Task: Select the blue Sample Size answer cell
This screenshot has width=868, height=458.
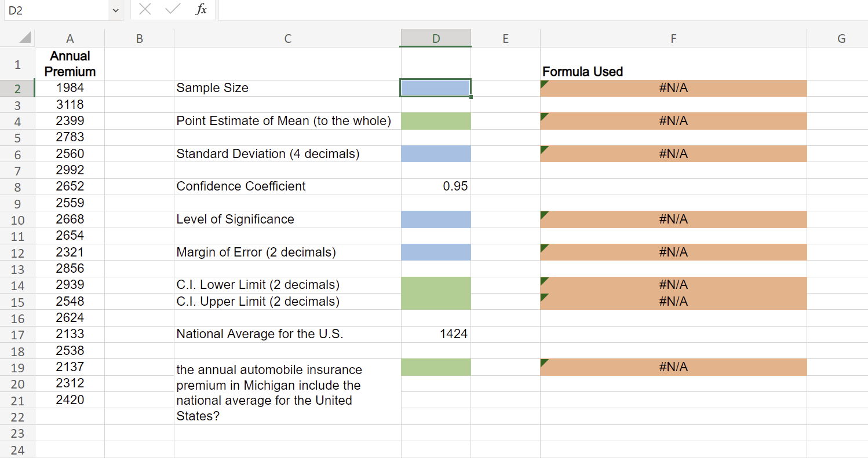Action: click(x=435, y=88)
